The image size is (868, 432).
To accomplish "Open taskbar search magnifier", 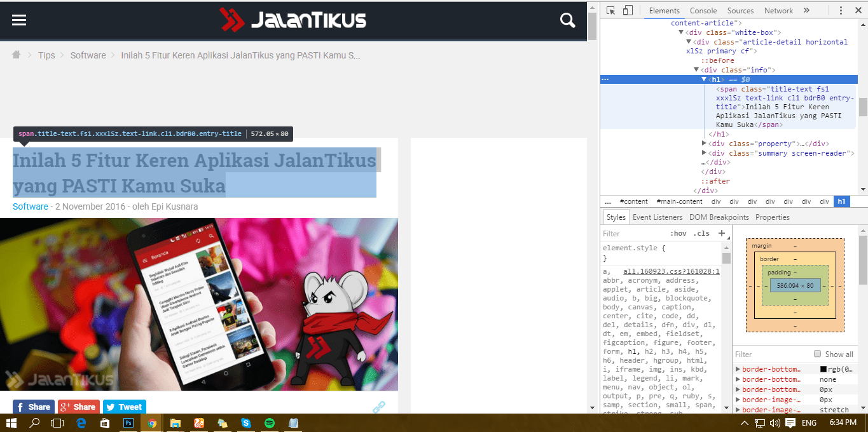I will click(x=34, y=422).
